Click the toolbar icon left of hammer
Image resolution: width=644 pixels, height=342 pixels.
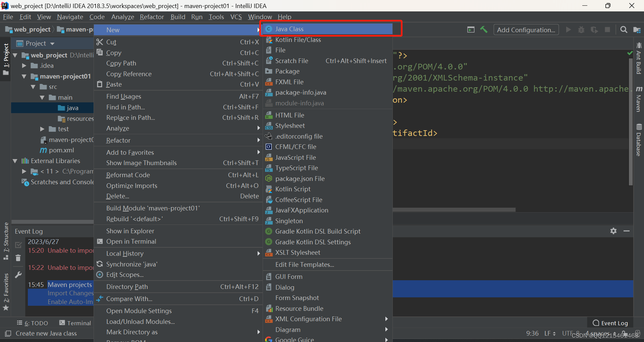[471, 30]
